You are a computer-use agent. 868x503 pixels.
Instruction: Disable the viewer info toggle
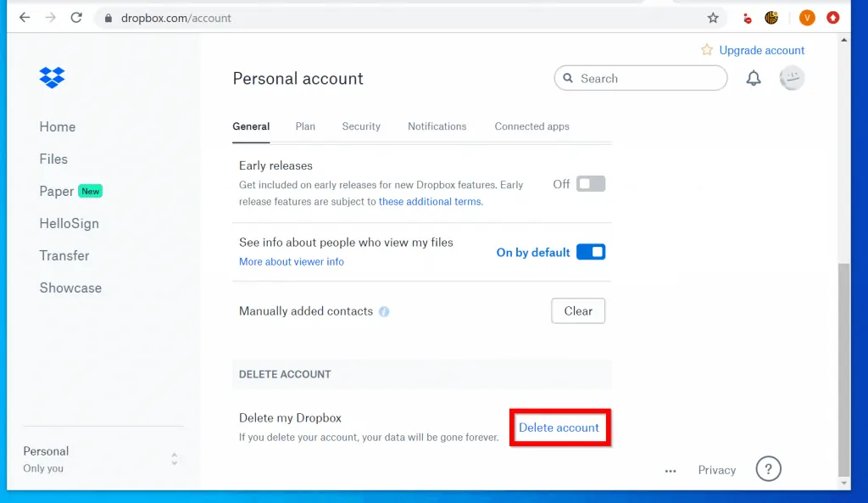[x=591, y=252]
